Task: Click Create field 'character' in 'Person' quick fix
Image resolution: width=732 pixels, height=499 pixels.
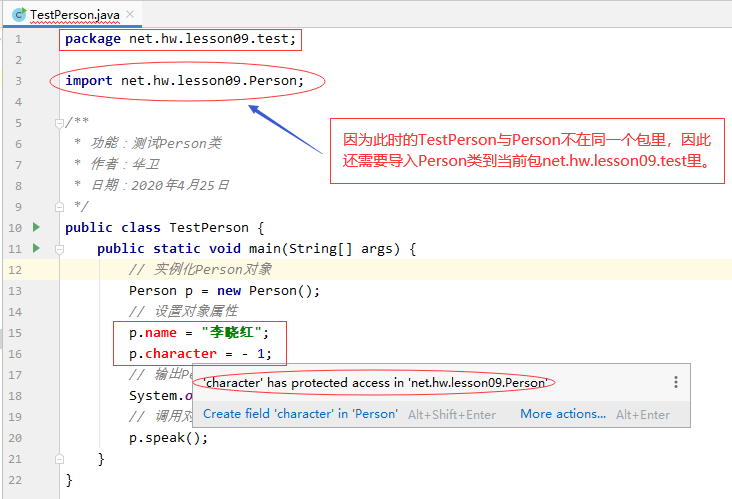Action: click(x=300, y=414)
